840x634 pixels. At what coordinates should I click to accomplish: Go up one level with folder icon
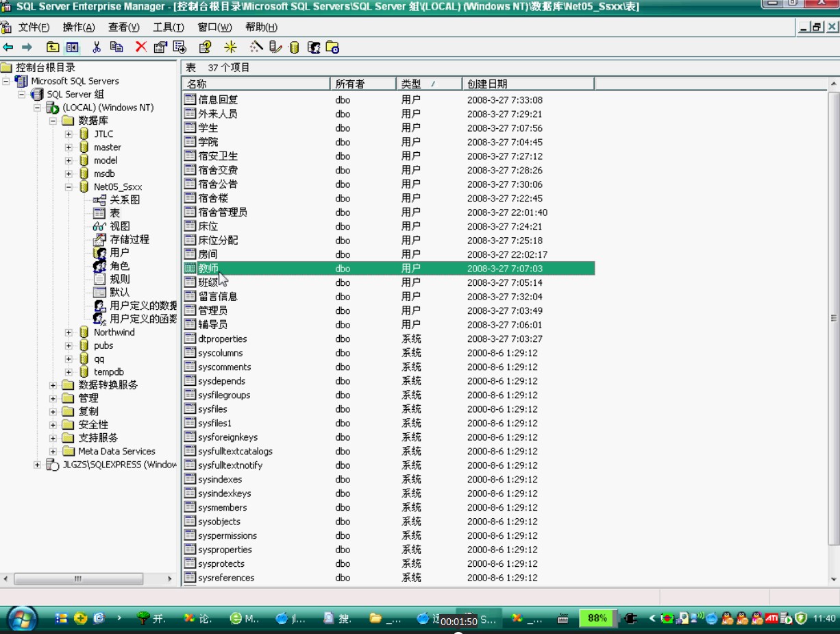click(x=53, y=47)
